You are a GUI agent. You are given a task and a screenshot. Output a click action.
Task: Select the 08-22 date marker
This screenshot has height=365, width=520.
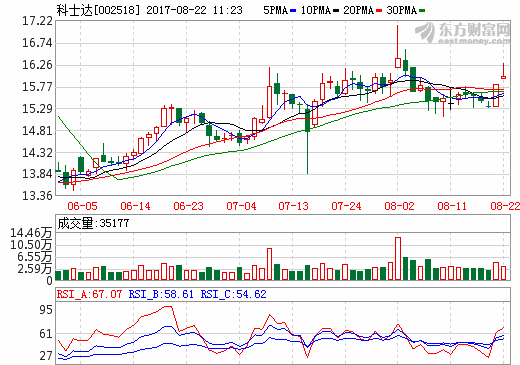pos(505,206)
